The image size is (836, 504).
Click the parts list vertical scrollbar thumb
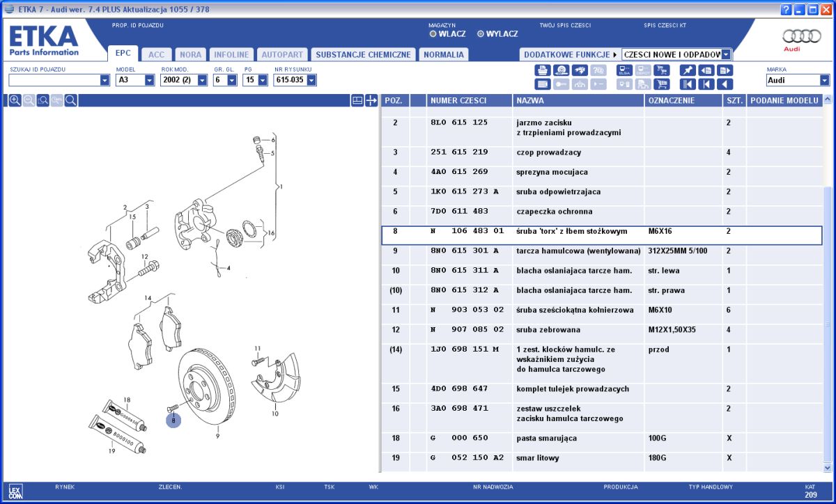click(x=828, y=323)
